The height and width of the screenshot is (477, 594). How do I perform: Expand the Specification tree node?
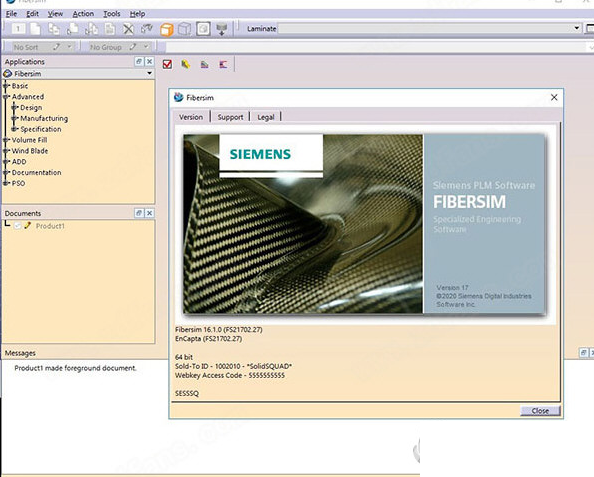[14, 129]
